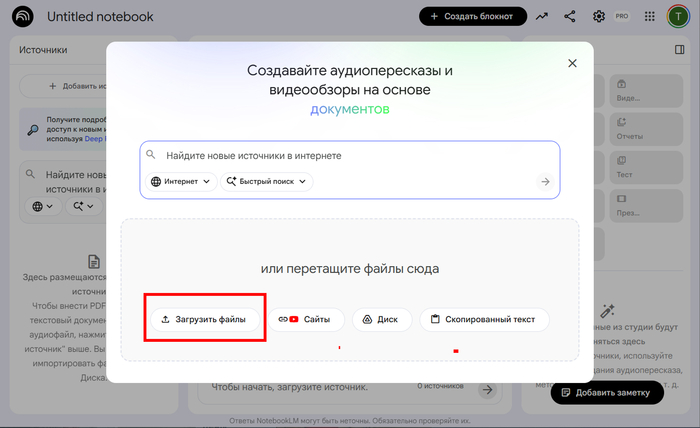Open search mode dropdown in sidebar
This screenshot has height=428, width=700.
point(84,206)
